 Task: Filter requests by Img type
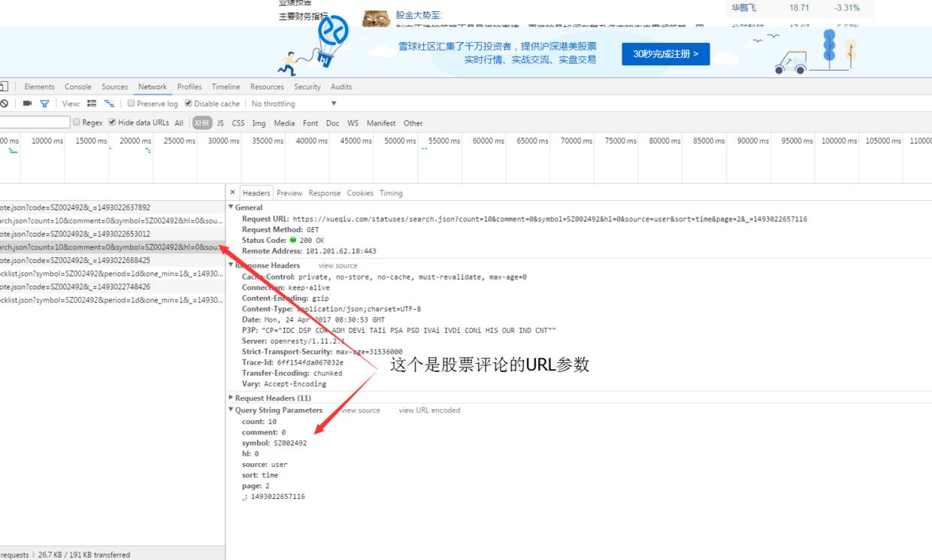pos(259,123)
